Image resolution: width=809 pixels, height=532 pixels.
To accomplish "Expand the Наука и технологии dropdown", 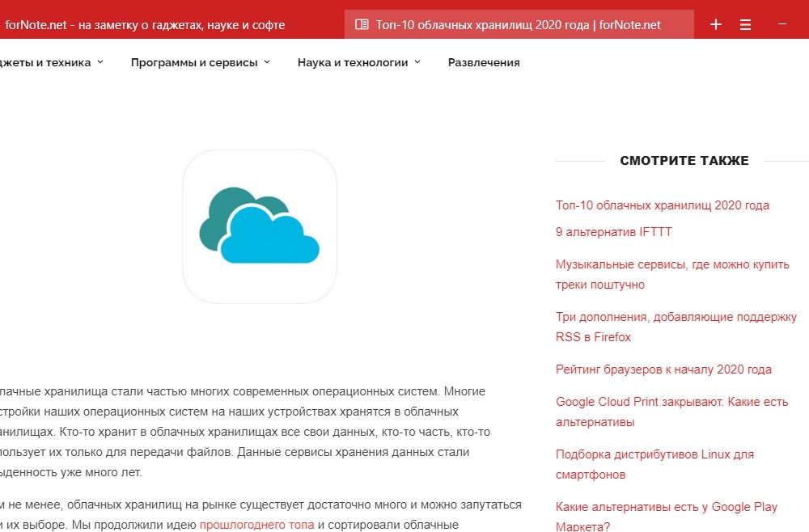I will pyautogui.click(x=358, y=62).
